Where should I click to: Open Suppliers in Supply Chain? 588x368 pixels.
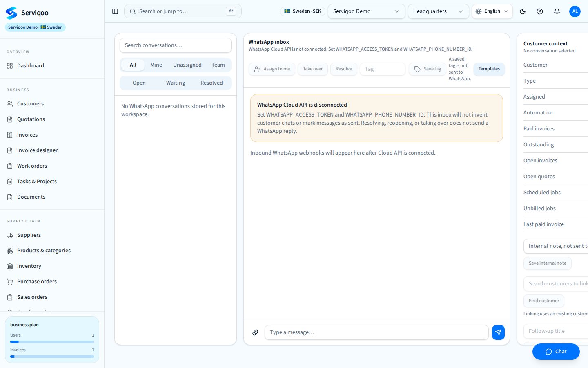[52, 235]
